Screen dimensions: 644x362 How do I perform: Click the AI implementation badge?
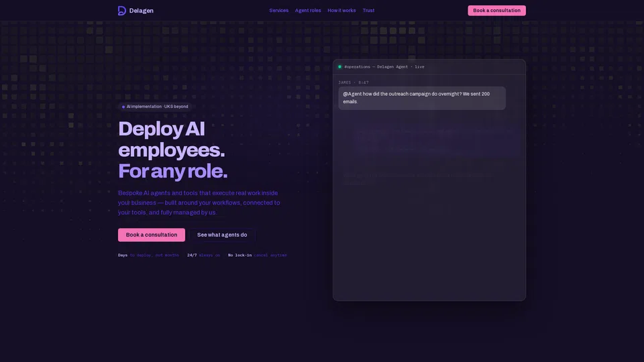(155, 107)
